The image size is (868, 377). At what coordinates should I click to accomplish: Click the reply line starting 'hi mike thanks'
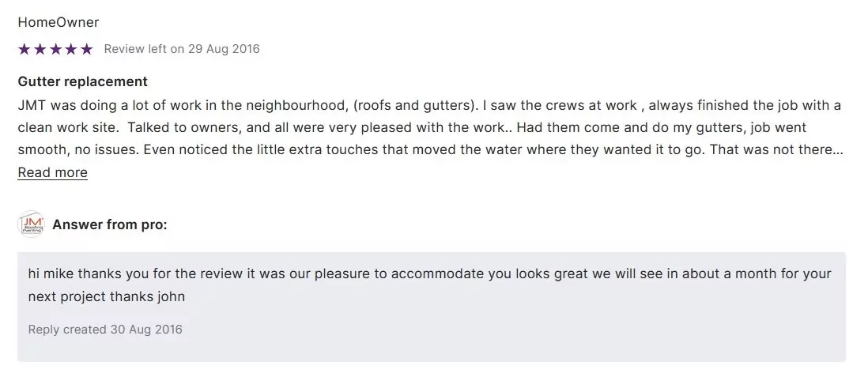(x=429, y=273)
